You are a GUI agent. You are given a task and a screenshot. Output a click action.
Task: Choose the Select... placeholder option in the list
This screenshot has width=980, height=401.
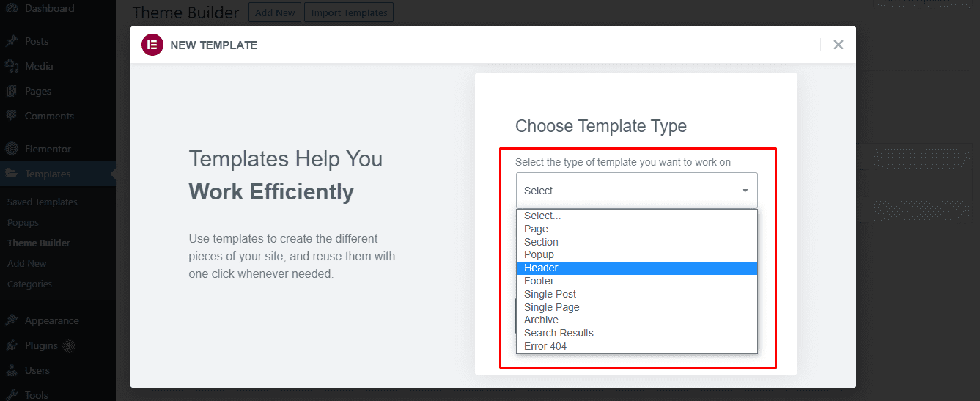click(x=636, y=216)
